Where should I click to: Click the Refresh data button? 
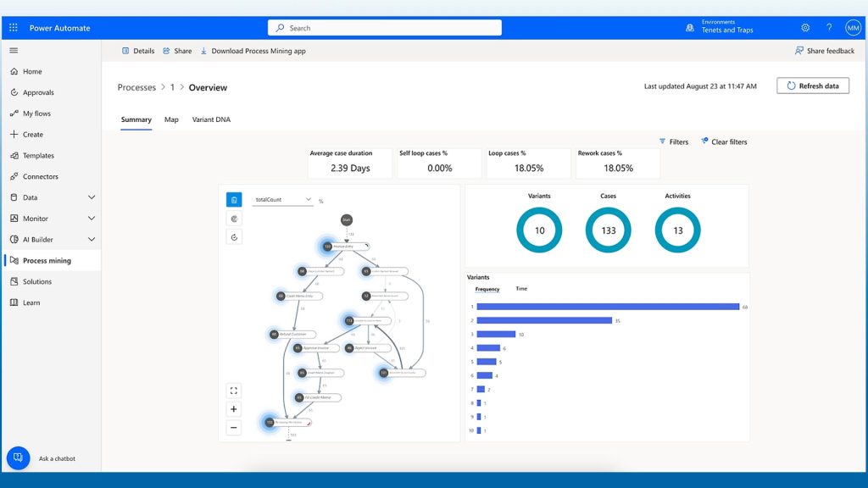812,86
